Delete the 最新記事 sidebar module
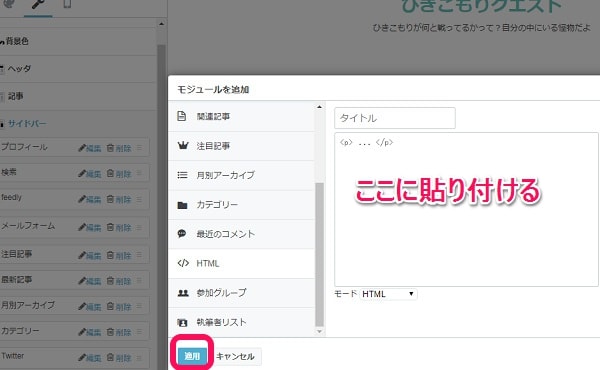Viewport: 600px width, 370px height. [119, 281]
